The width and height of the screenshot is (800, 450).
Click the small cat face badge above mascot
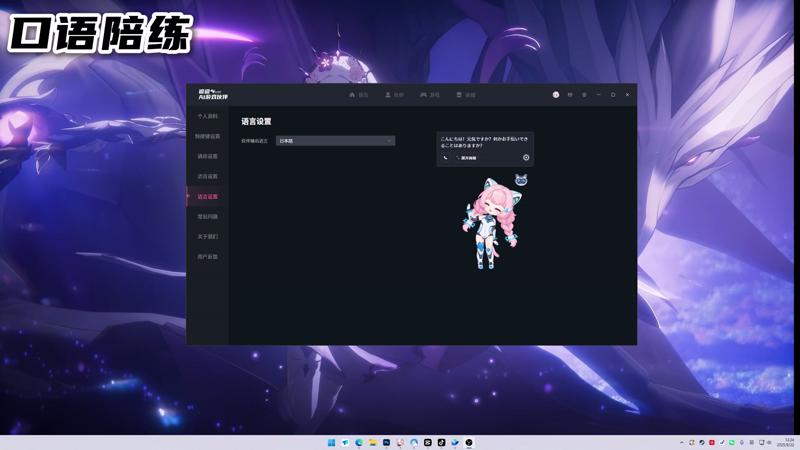tap(521, 180)
